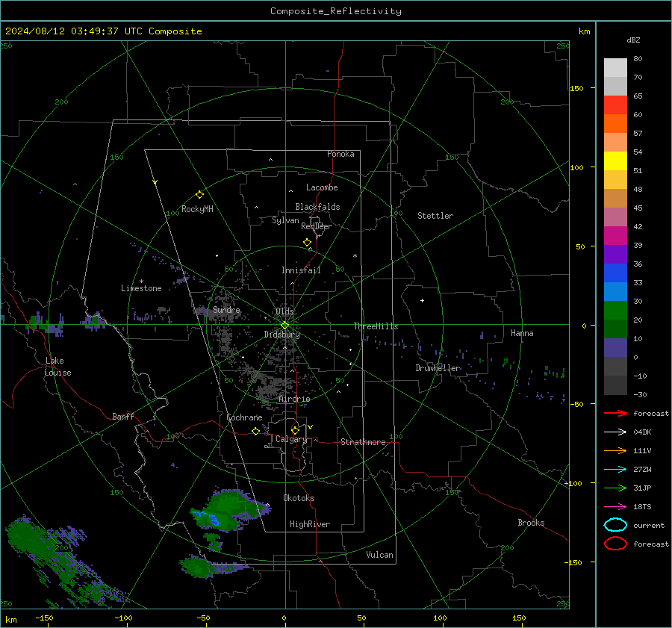This screenshot has height=628, width=672.
Task: Click the yellow diamond marker below RedDeer
Action: [x=307, y=243]
